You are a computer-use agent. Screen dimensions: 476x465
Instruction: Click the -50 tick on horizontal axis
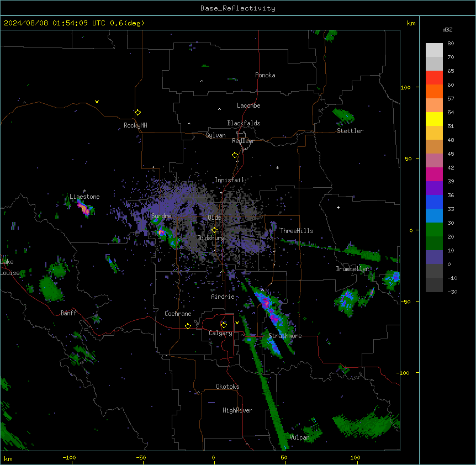[141, 457]
